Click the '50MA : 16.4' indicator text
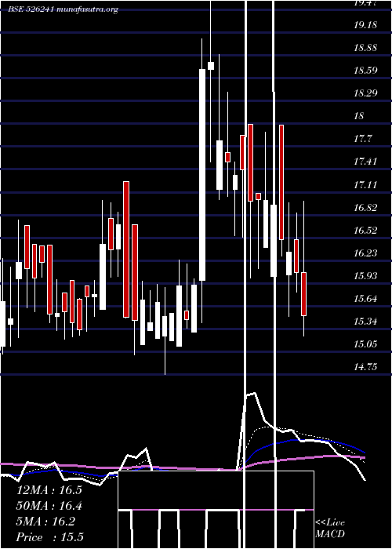The width and height of the screenshot is (392, 549). (x=49, y=506)
